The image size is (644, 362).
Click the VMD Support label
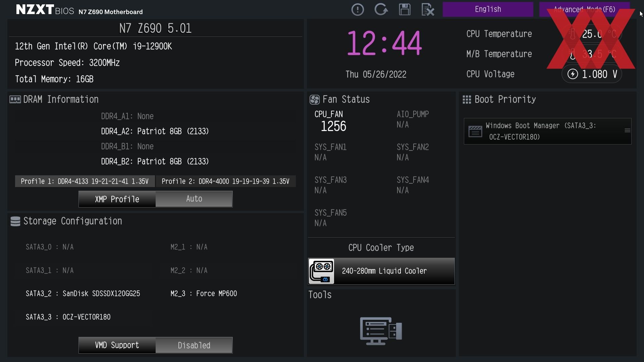point(117,345)
